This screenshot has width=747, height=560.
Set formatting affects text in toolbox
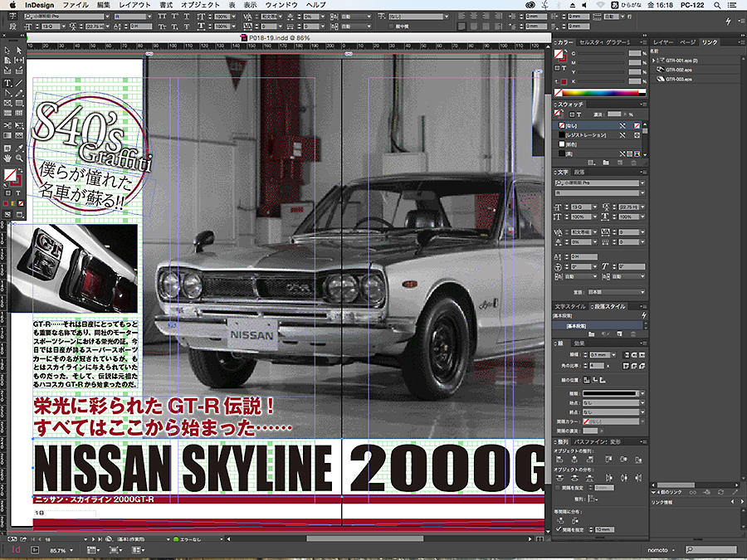(x=18, y=193)
